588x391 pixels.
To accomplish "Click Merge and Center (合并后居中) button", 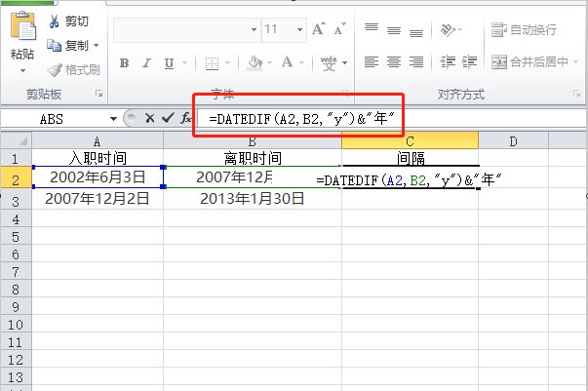I will point(525,62).
